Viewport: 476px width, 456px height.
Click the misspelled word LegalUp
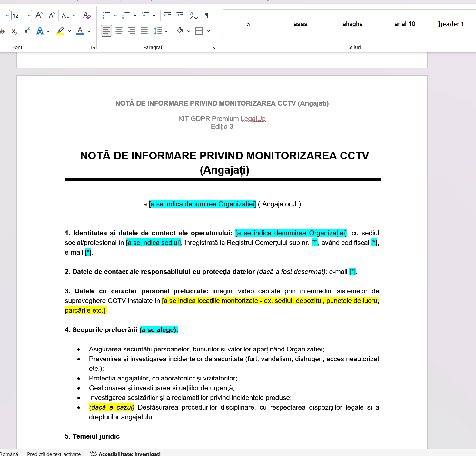[x=253, y=119]
